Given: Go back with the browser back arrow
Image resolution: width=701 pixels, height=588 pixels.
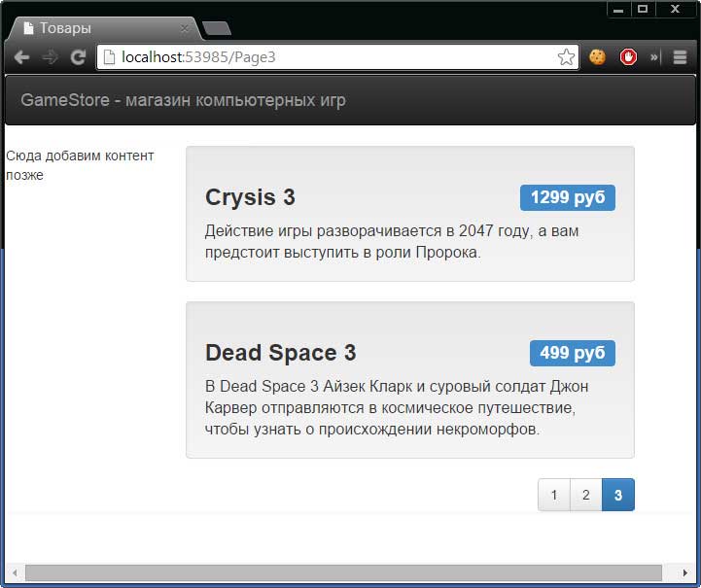Looking at the screenshot, I should tap(21, 57).
